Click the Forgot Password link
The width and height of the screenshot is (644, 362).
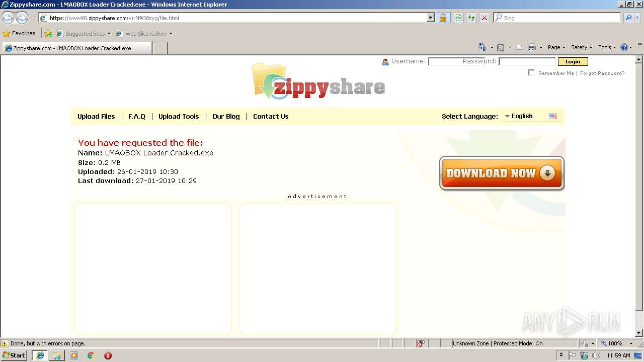(602, 73)
